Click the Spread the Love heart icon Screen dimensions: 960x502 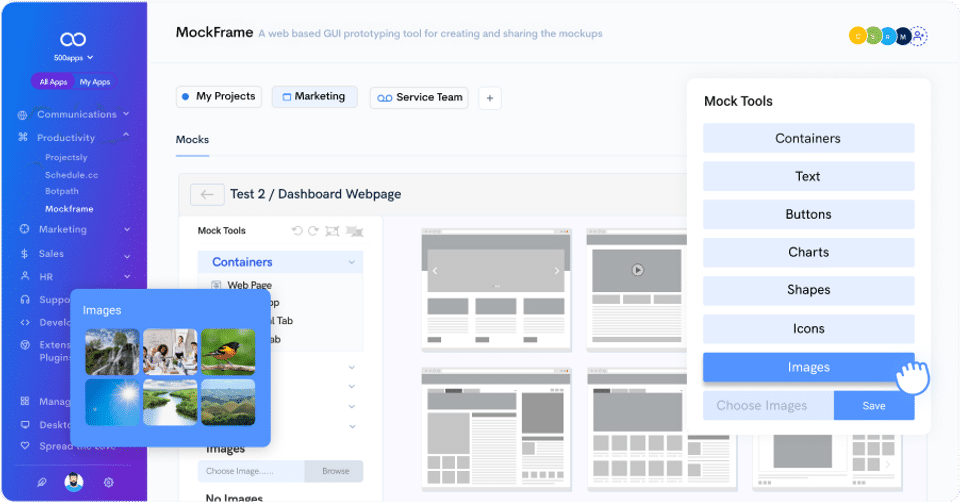click(24, 446)
